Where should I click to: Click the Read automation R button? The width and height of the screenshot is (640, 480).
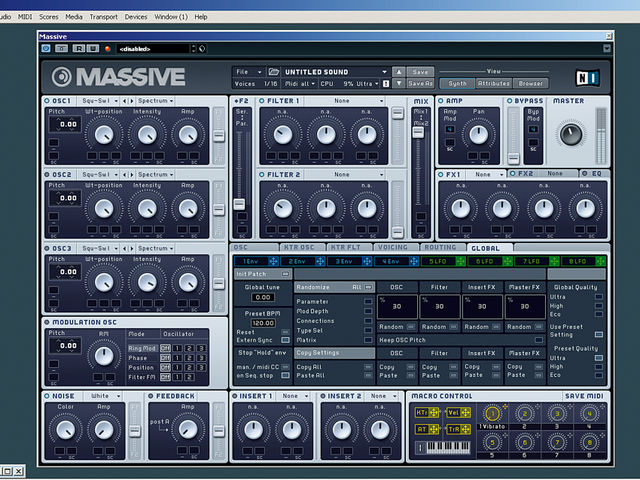pyautogui.click(x=79, y=49)
